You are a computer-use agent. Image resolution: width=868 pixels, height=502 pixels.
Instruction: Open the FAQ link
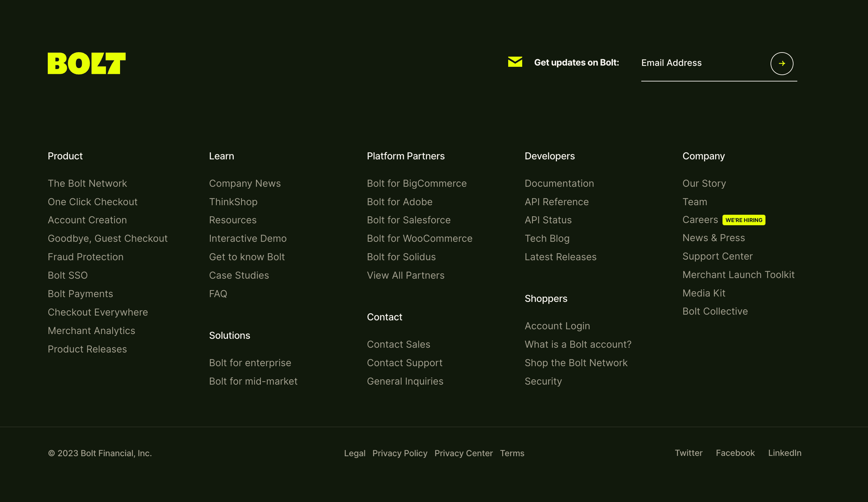[218, 294]
